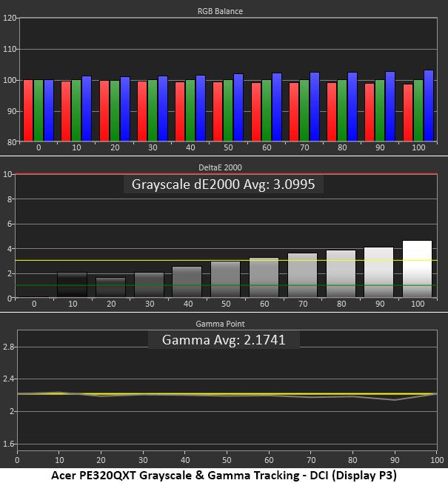Click the 50 label on Gamma Point x-axis
The height and width of the screenshot is (483, 448).
click(227, 460)
